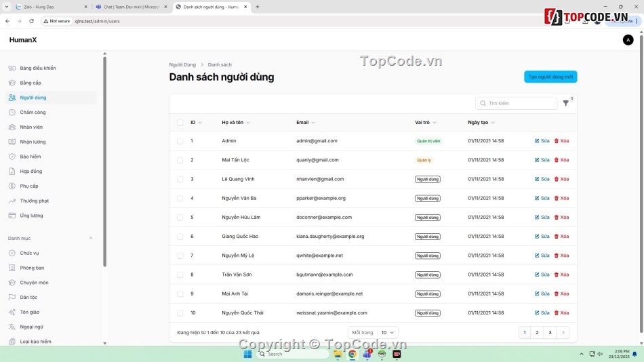Select the checkbox for Mai Tấn Lộc
644x362 pixels.
click(180, 160)
